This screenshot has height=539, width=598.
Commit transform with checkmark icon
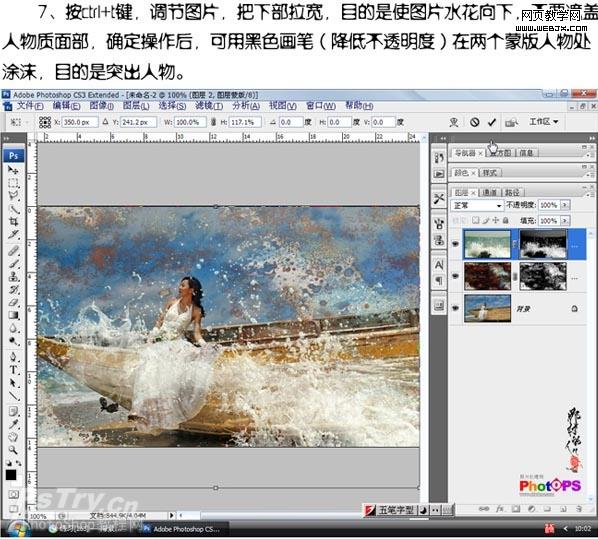click(492, 122)
